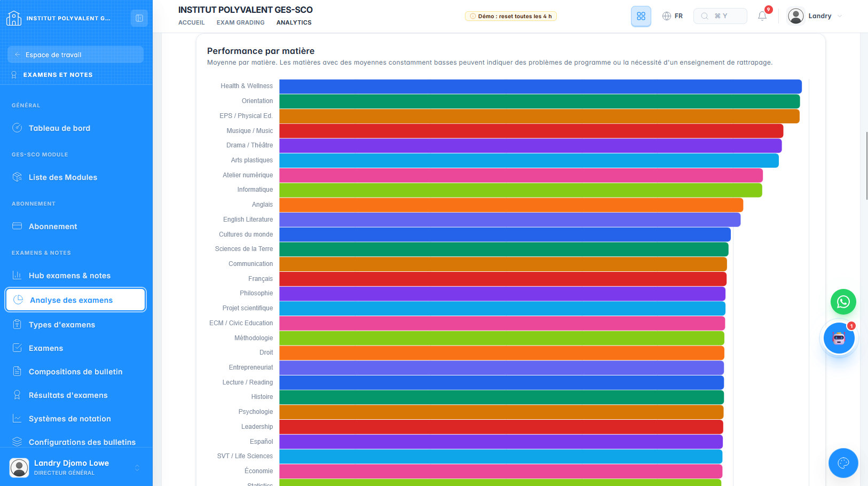
Task: Click the 'Entrepreneuriat' axis label
Action: click(251, 367)
